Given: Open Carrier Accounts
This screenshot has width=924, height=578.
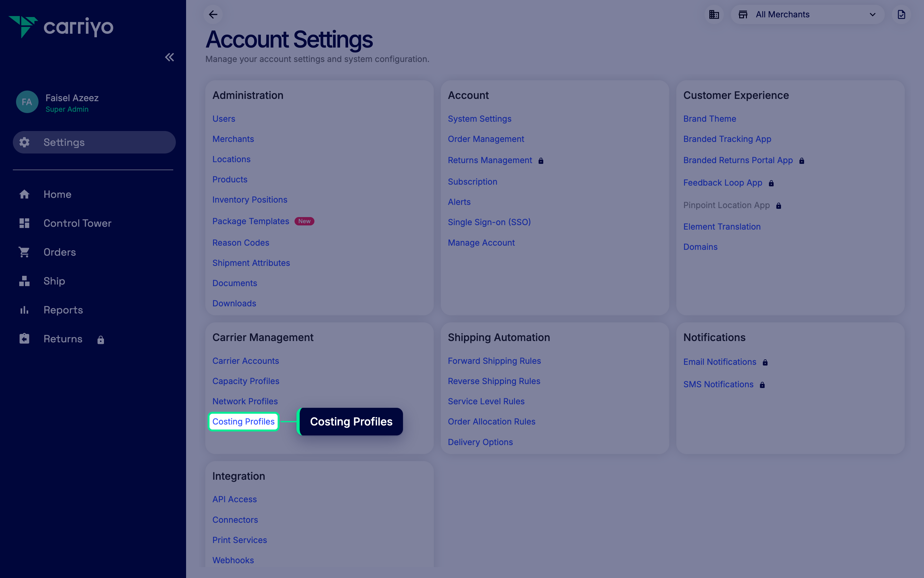Looking at the screenshot, I should [245, 361].
